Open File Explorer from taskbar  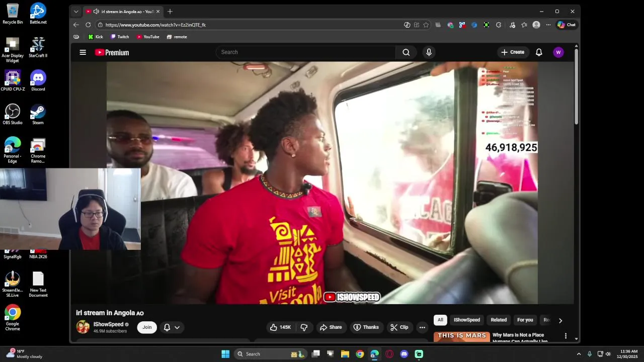[345, 354]
